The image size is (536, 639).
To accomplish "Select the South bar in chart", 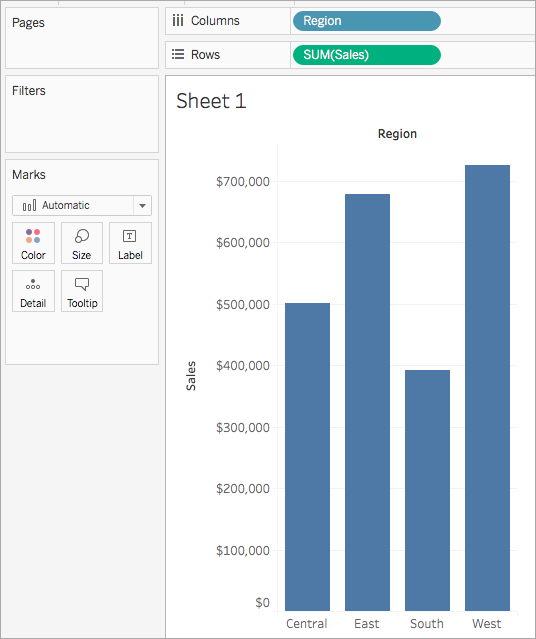I will pos(427,490).
